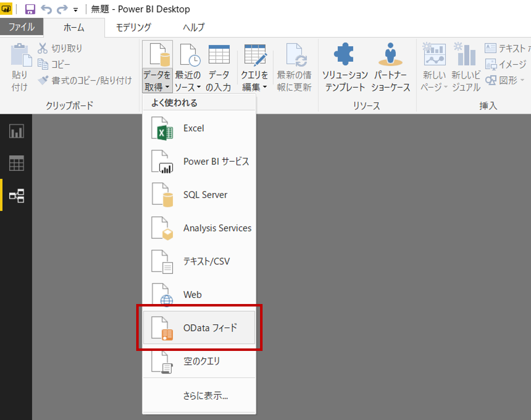The image size is (531, 420).
Task: Open the Quick Access Toolbar customize arrow
Action: (76, 9)
